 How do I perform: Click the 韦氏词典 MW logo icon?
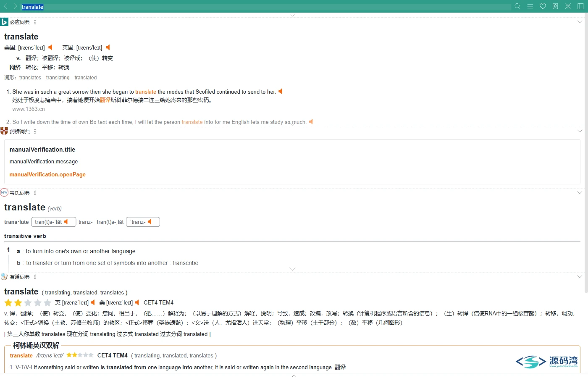click(x=4, y=193)
